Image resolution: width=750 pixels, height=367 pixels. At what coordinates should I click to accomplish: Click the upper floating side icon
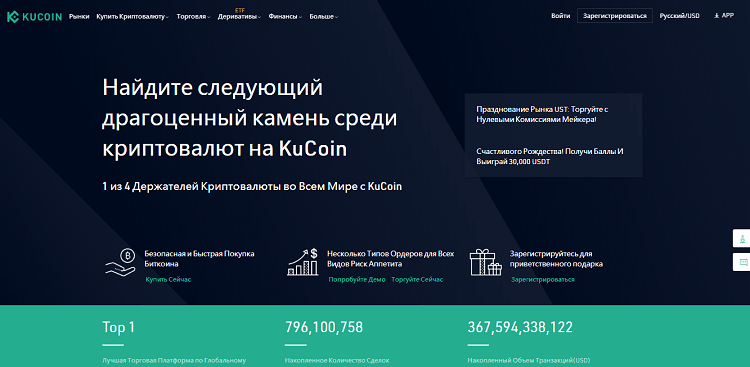click(742, 238)
